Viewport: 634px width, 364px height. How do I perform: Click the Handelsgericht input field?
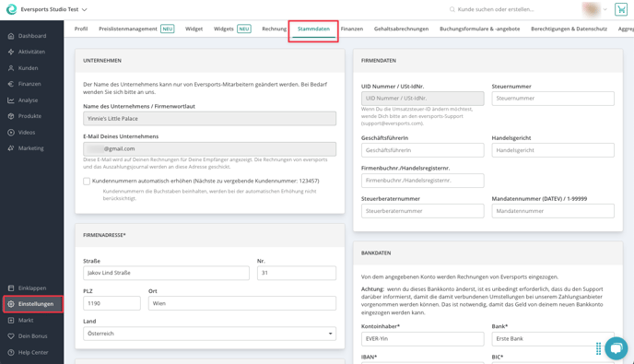(x=553, y=150)
